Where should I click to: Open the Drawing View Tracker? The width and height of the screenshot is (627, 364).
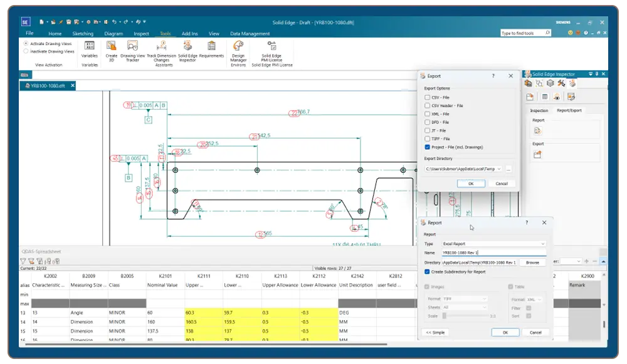133,51
